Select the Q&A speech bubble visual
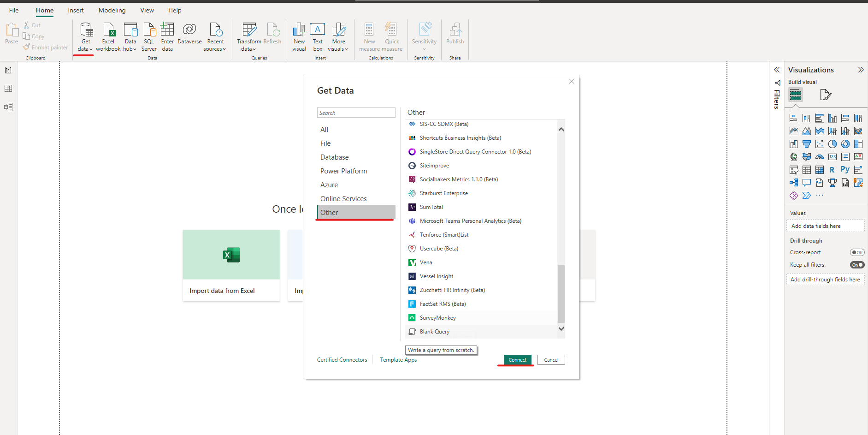868x435 pixels. click(806, 183)
